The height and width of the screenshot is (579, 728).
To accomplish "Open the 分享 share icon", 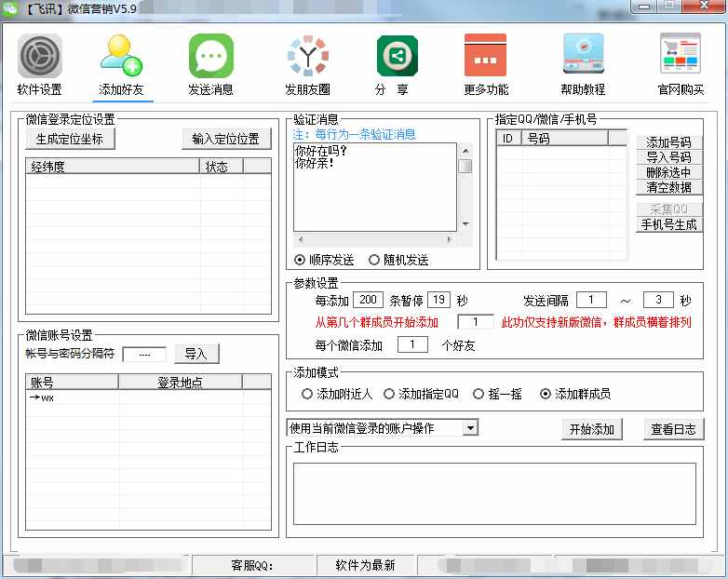I will point(398,56).
